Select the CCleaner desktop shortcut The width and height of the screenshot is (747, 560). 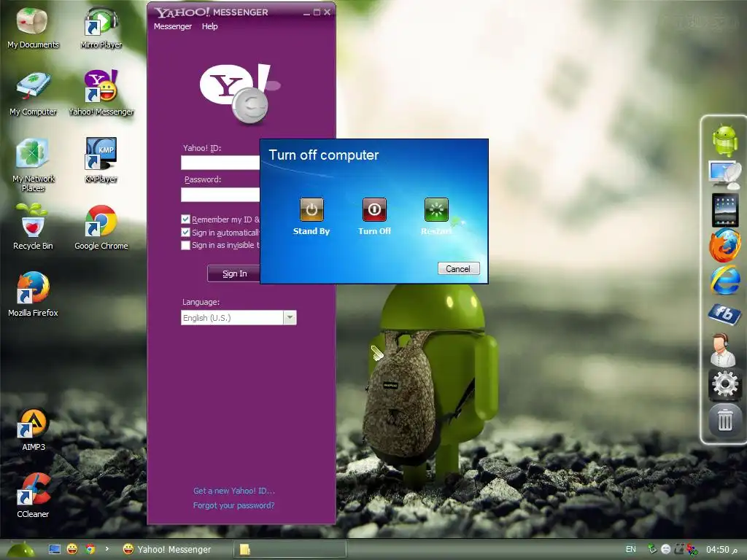33,496
